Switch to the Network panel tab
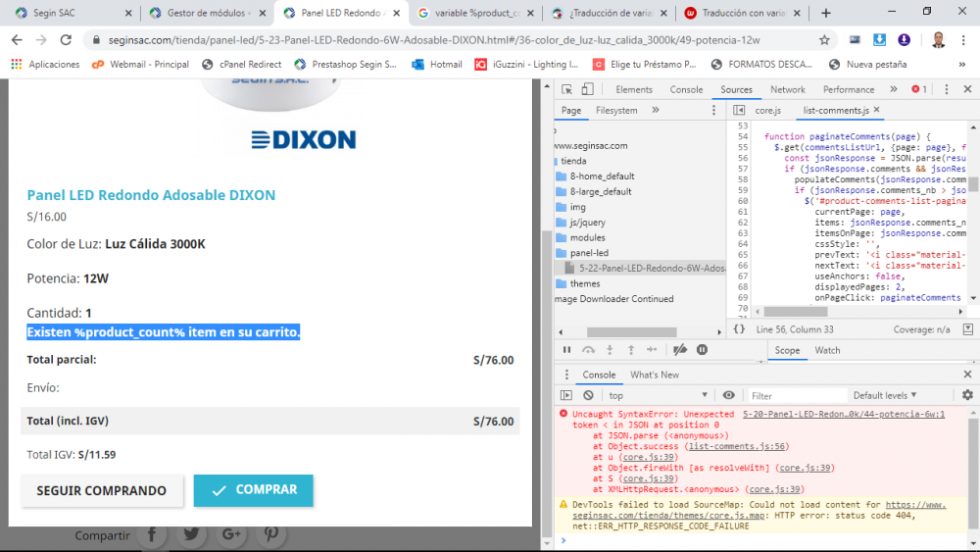This screenshot has width=980, height=552. coord(788,89)
